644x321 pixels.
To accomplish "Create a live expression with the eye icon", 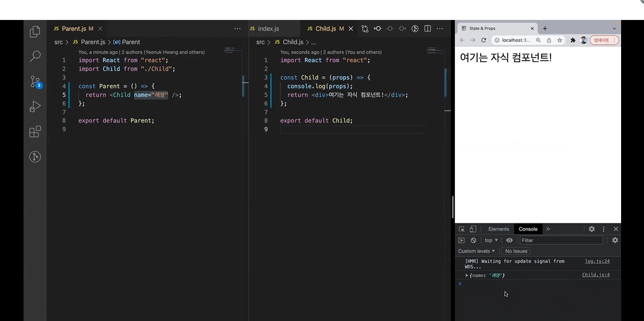I will pyautogui.click(x=509, y=240).
